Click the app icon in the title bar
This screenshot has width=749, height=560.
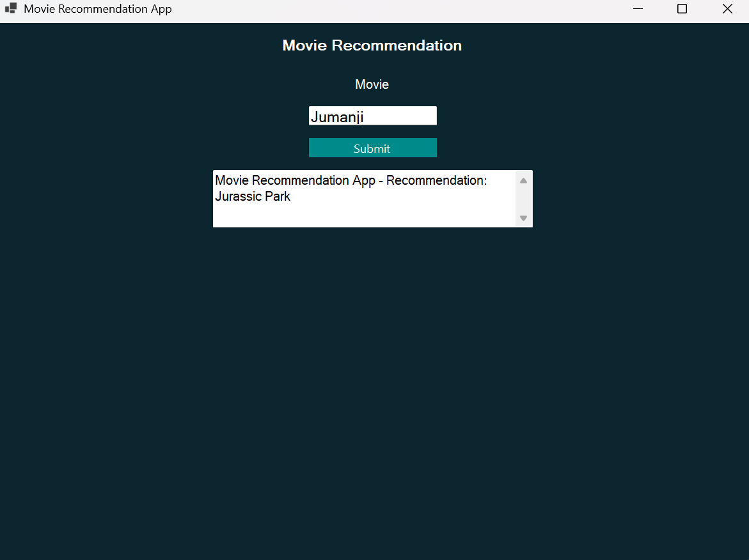click(10, 9)
